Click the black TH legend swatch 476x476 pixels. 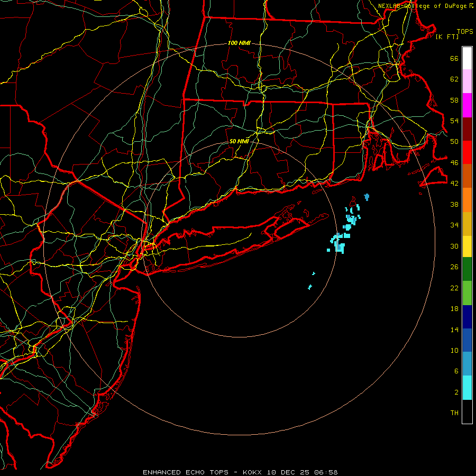tap(467, 411)
